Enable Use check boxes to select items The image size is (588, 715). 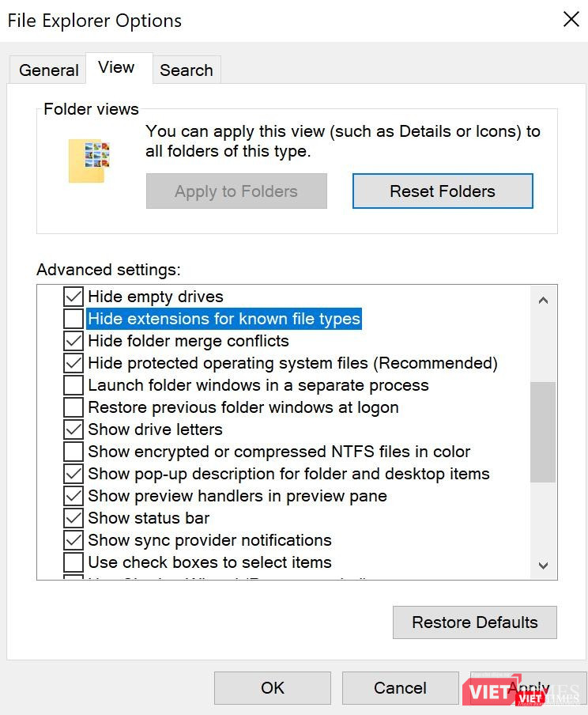(x=72, y=562)
